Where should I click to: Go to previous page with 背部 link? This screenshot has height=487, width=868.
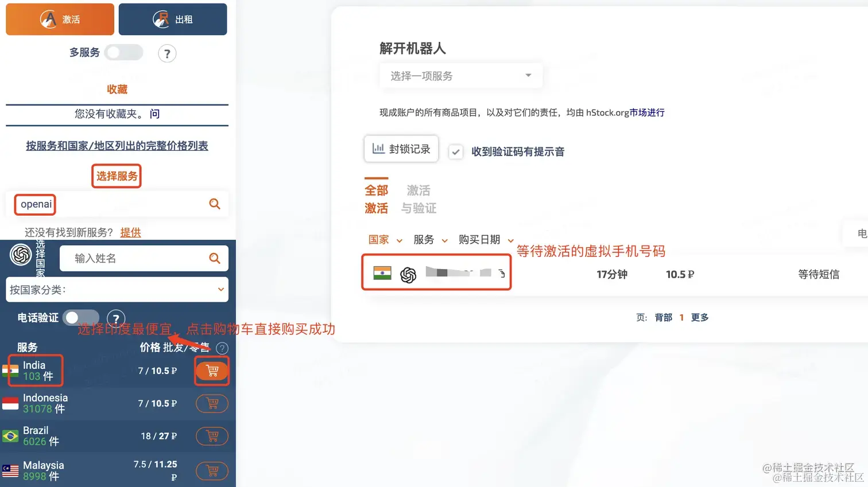664,317
